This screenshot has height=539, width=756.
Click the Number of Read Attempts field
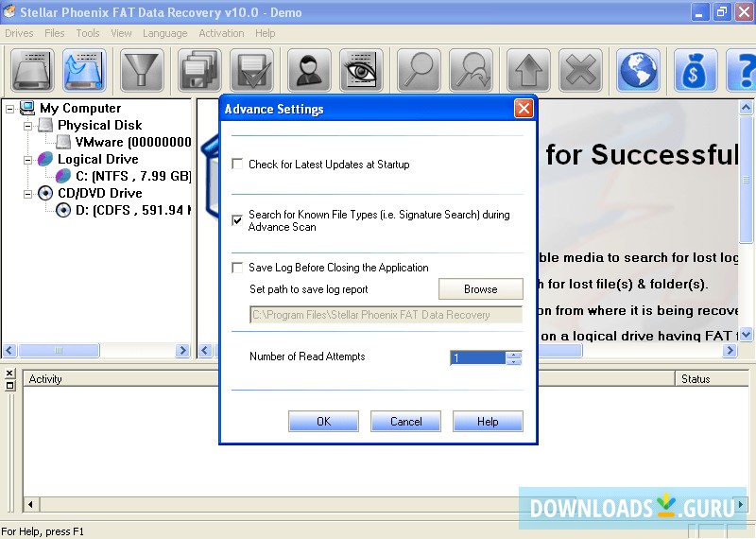[478, 357]
